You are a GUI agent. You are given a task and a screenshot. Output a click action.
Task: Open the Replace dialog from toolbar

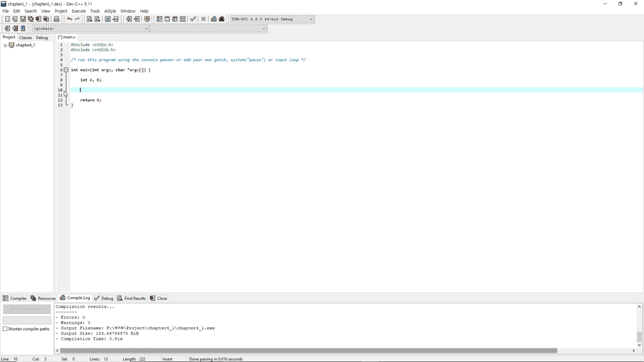[x=97, y=19]
